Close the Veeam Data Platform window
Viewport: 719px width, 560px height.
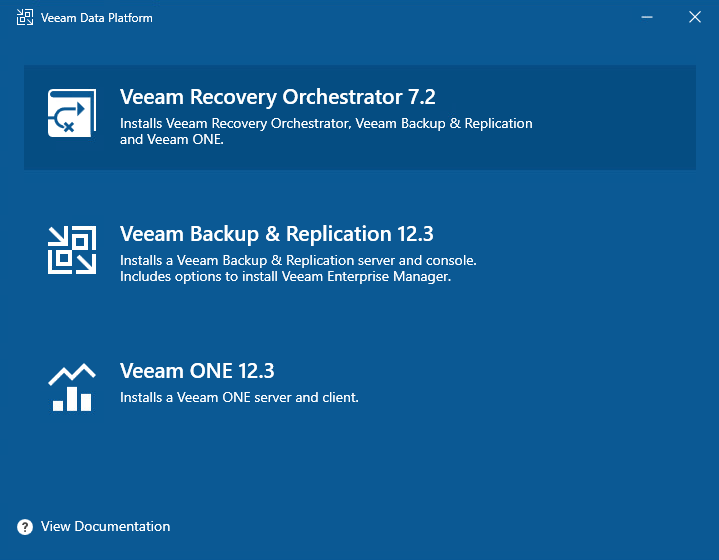coord(695,17)
